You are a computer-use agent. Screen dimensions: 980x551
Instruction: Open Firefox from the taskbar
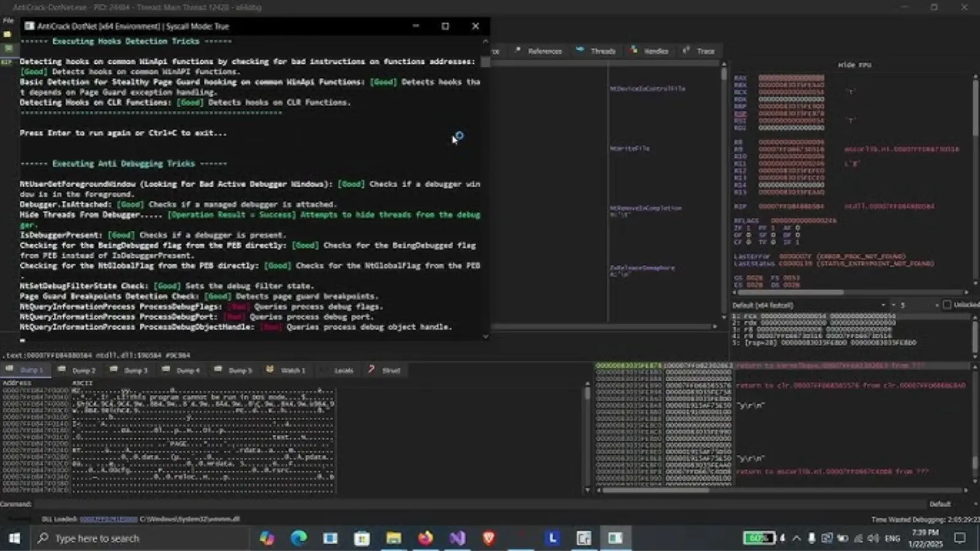(x=425, y=538)
